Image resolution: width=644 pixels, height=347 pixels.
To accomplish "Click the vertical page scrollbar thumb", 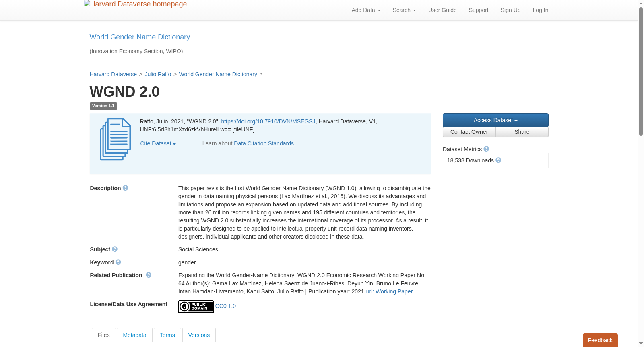I will pos(641,71).
